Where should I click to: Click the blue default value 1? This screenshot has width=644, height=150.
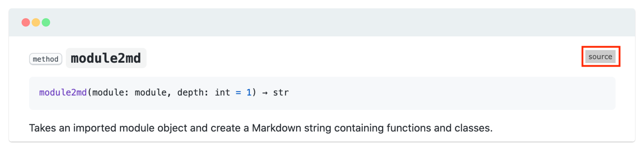pyautogui.click(x=249, y=93)
